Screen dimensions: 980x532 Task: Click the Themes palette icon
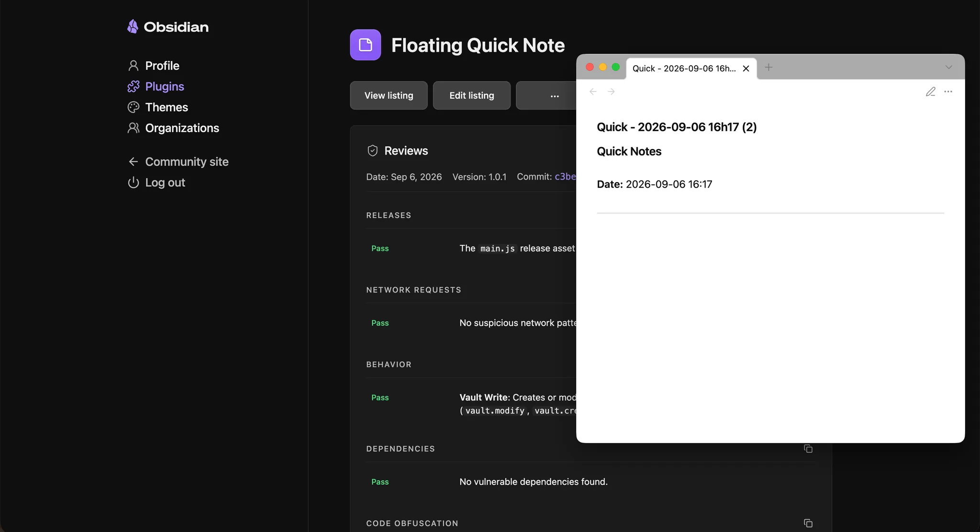coord(134,107)
